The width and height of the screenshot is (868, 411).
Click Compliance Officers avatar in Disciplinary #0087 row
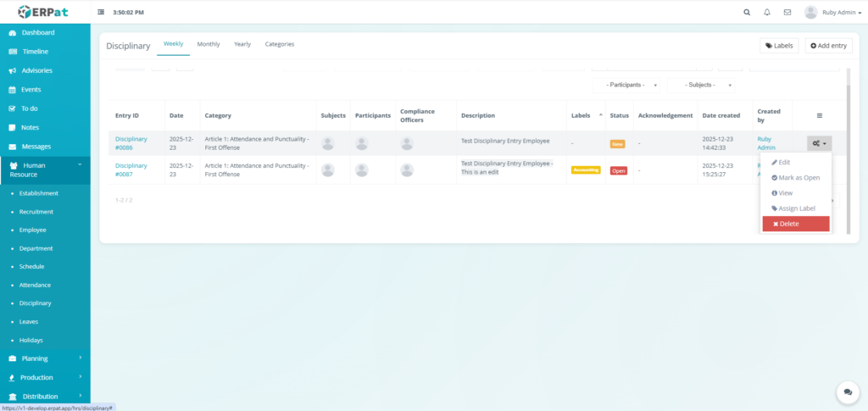[x=406, y=170]
